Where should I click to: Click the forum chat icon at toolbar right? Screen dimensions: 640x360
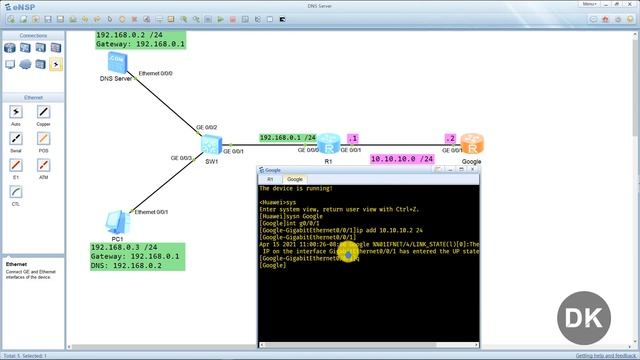click(x=593, y=19)
